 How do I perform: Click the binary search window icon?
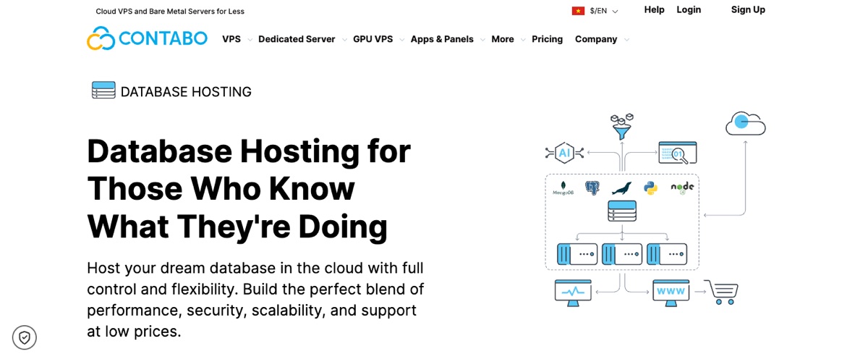tap(678, 152)
